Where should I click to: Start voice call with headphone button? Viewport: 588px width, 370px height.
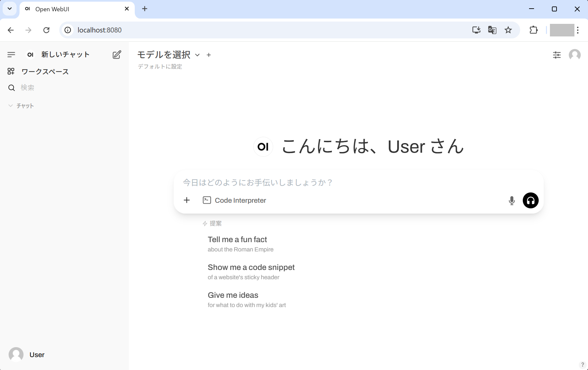(x=530, y=200)
